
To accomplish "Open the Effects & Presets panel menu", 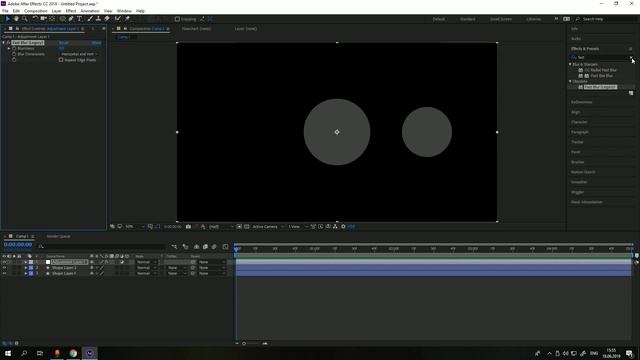I will (631, 49).
